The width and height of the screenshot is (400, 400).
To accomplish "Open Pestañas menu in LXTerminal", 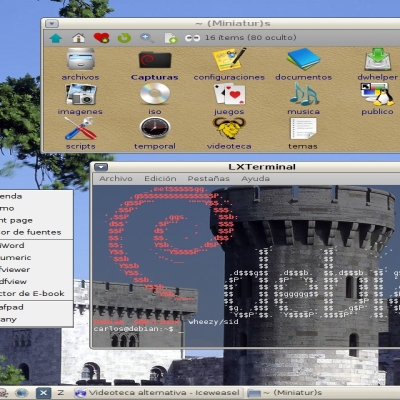I will (208, 179).
